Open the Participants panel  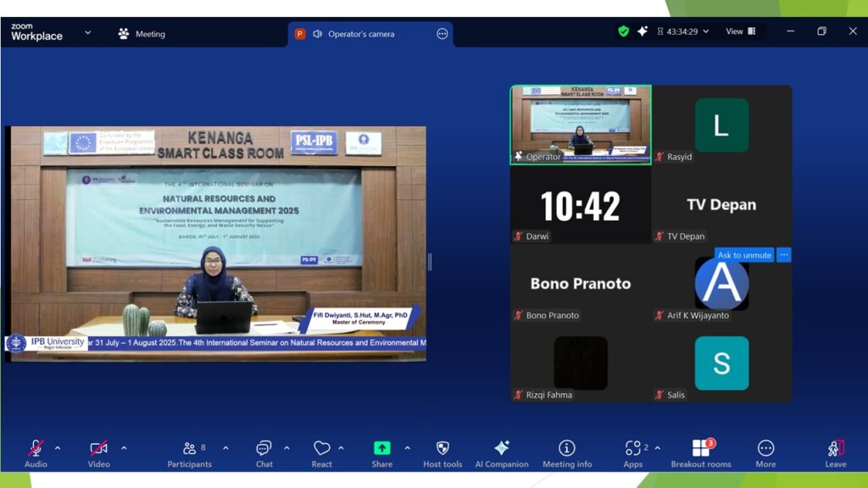190,452
